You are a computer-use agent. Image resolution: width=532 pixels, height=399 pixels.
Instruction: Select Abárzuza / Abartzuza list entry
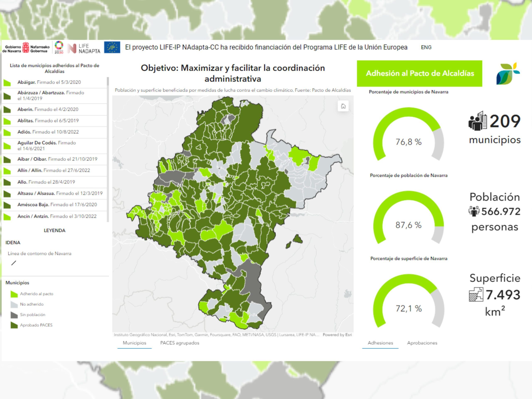coord(54,96)
